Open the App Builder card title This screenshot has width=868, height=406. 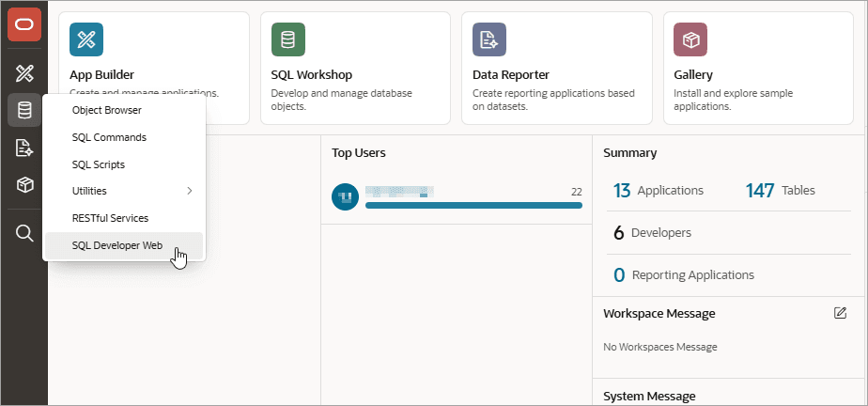point(101,75)
